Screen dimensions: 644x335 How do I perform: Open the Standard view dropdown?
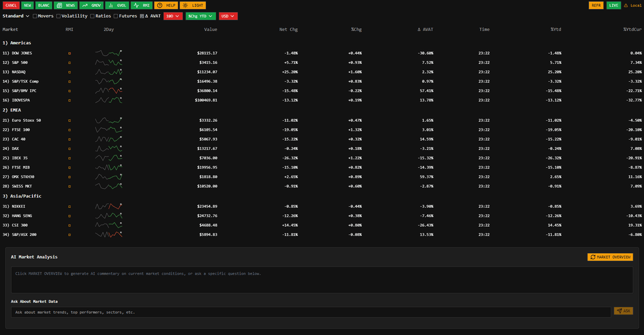coord(16,16)
